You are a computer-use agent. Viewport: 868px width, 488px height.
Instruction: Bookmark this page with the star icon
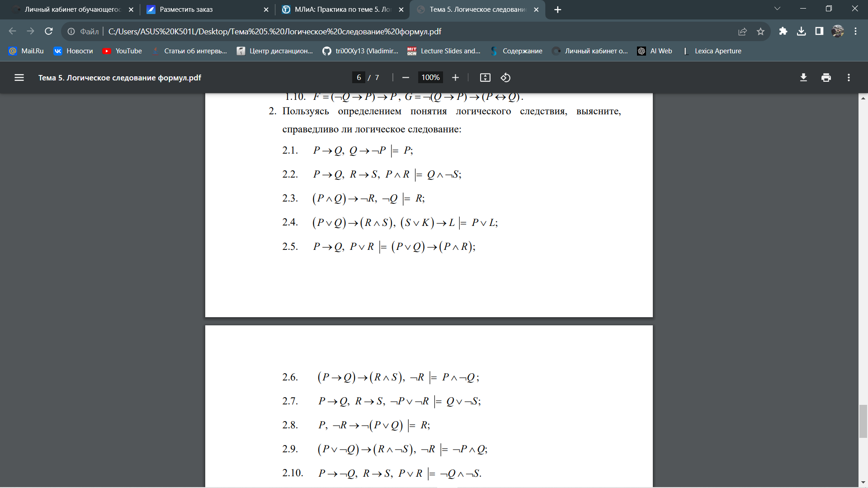pos(760,32)
